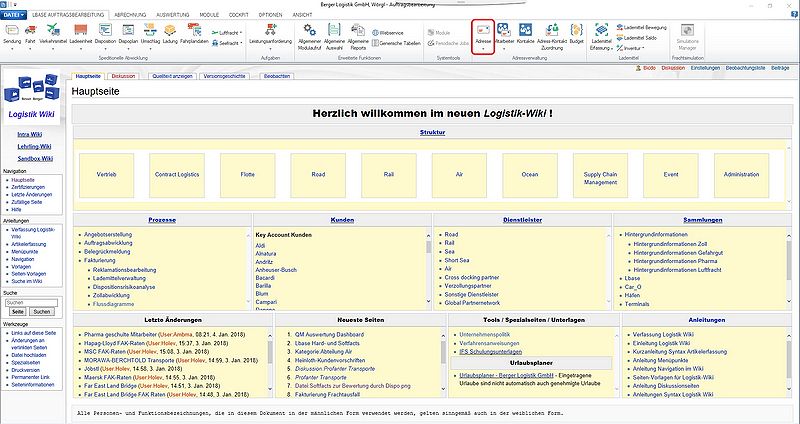Screen dimensions: 800x424
Task: Click the Suchen button
Action: pyautogui.click(x=42, y=312)
